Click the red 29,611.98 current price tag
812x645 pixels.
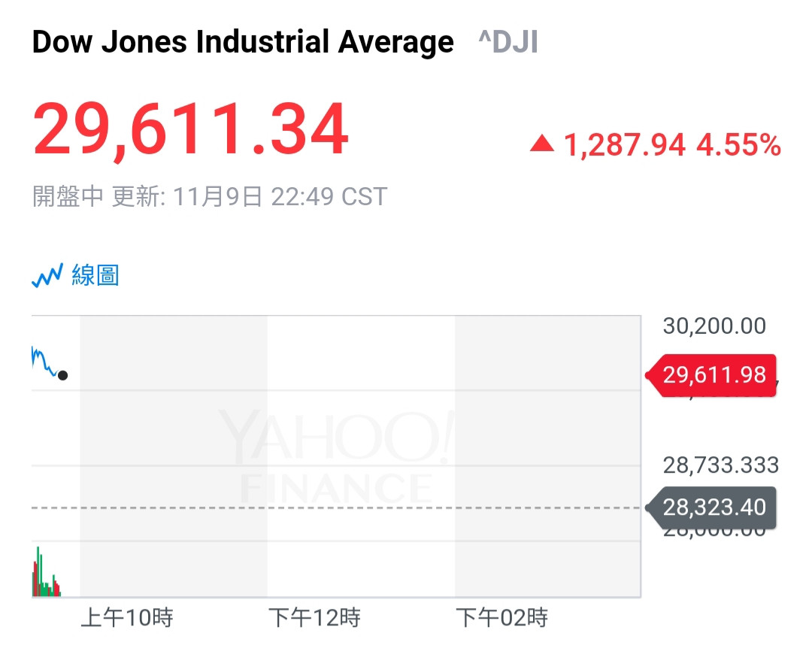711,374
